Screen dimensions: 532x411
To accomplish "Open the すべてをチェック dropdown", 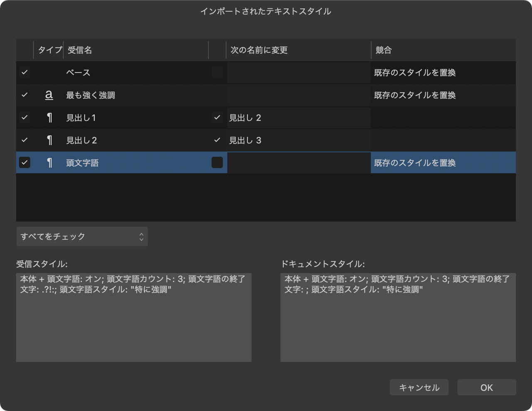I will pos(82,236).
